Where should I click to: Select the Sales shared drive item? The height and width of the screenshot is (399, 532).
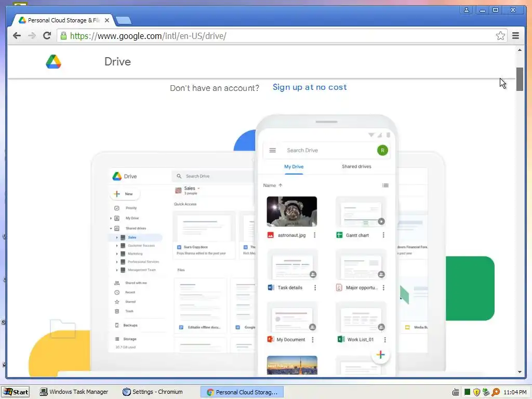(x=136, y=237)
